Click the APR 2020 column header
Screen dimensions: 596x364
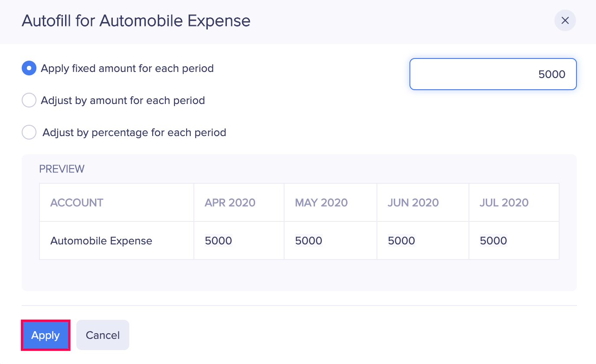(x=229, y=202)
